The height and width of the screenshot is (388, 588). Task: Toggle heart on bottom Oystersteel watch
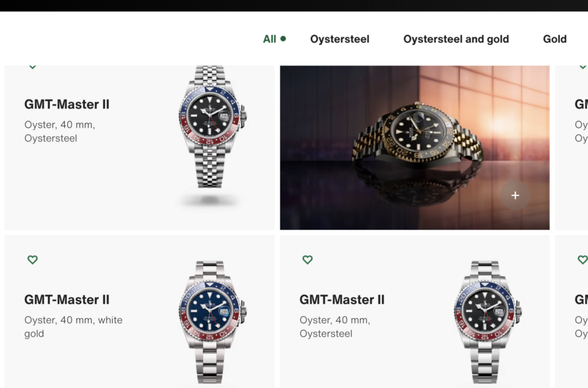pyautogui.click(x=308, y=259)
